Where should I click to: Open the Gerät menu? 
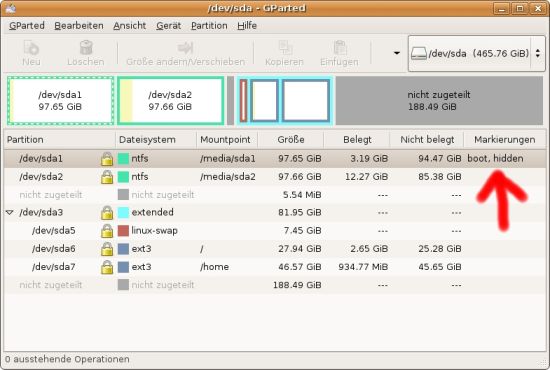click(168, 26)
